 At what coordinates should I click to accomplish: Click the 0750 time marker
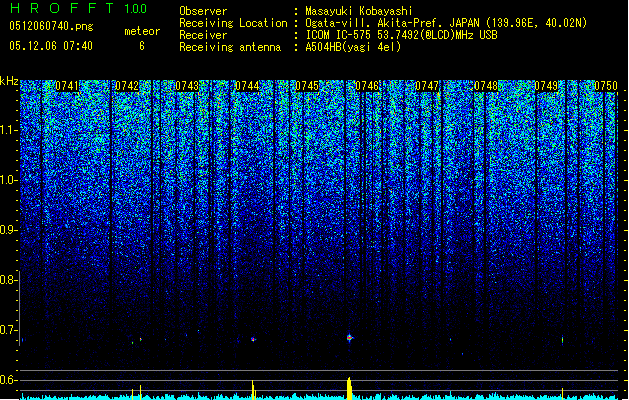point(606,86)
